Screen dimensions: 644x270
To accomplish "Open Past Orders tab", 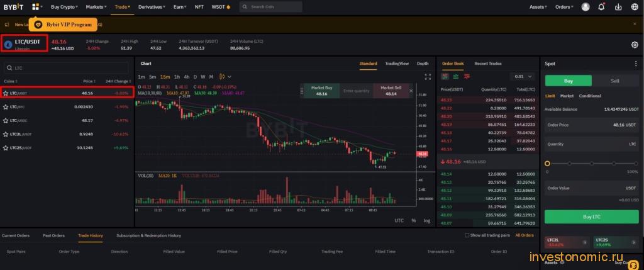I will pyautogui.click(x=54, y=235).
